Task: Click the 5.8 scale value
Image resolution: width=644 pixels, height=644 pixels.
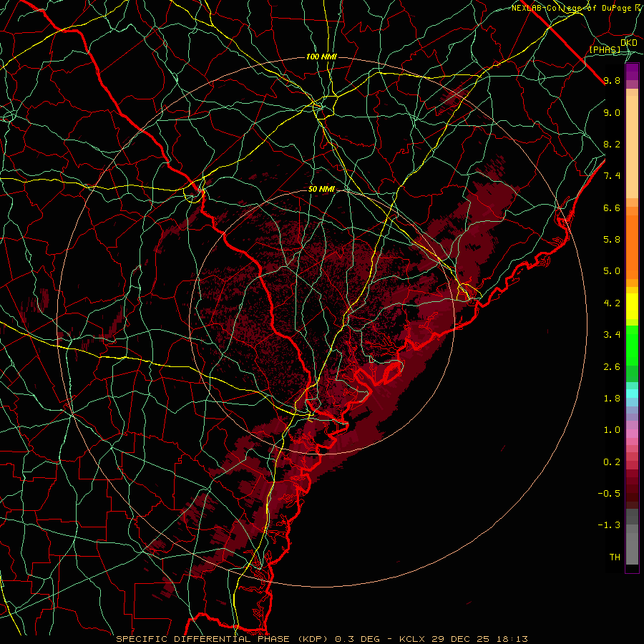Action: (x=612, y=240)
